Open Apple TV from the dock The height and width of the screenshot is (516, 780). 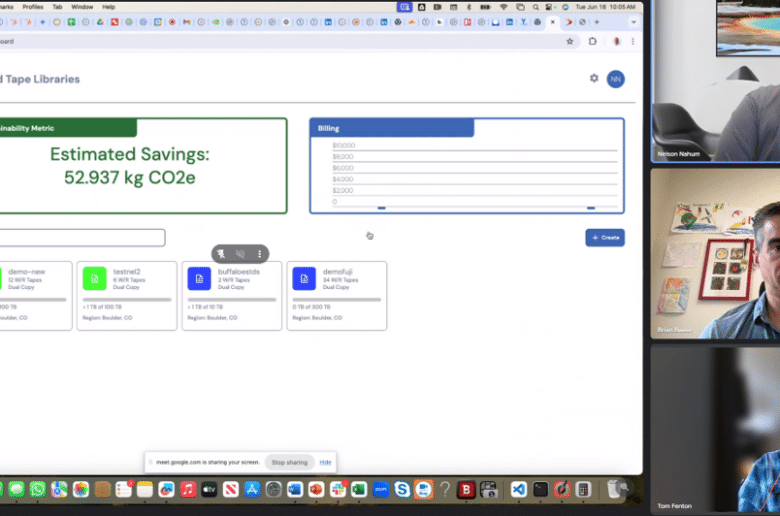tap(209, 490)
